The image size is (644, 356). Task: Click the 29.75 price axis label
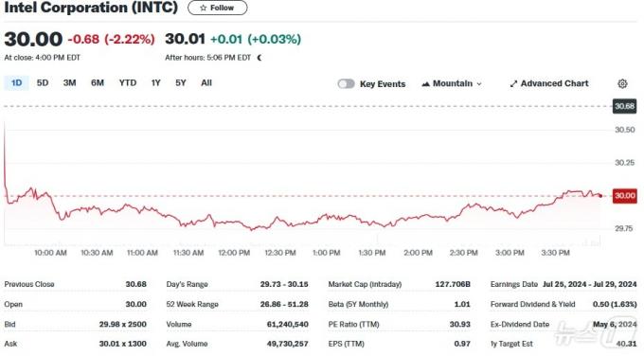625,228
